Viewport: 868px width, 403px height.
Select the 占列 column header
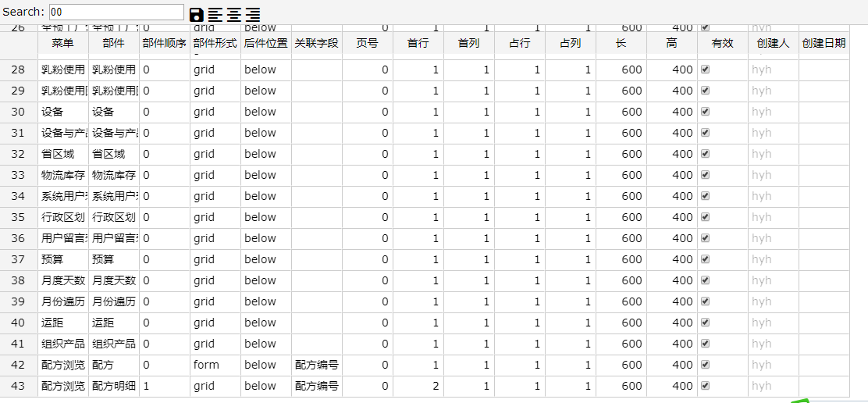click(571, 43)
